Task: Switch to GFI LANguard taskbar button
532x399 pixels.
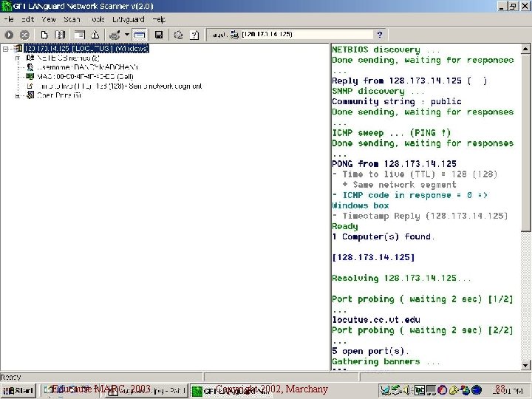Action: [x=231, y=391]
